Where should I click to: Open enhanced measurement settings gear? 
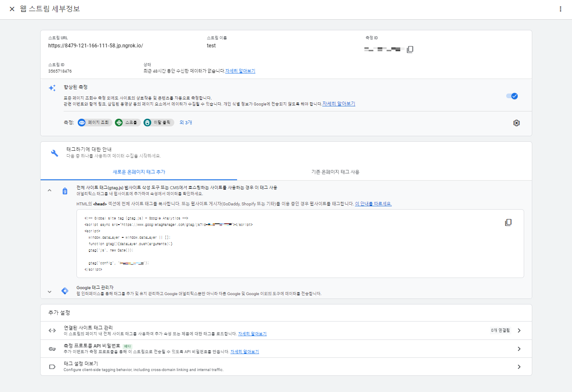516,123
